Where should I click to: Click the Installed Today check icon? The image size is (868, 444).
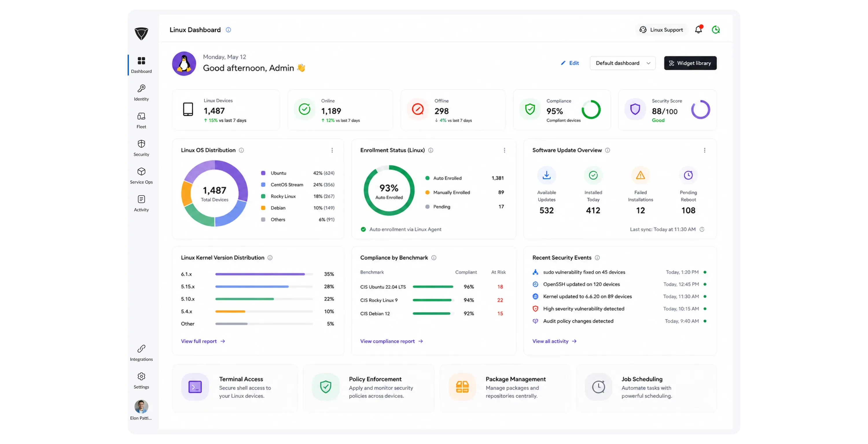tap(593, 175)
